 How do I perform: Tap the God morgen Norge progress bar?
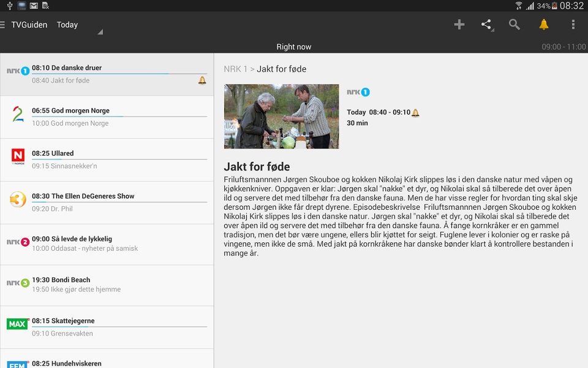click(119, 117)
